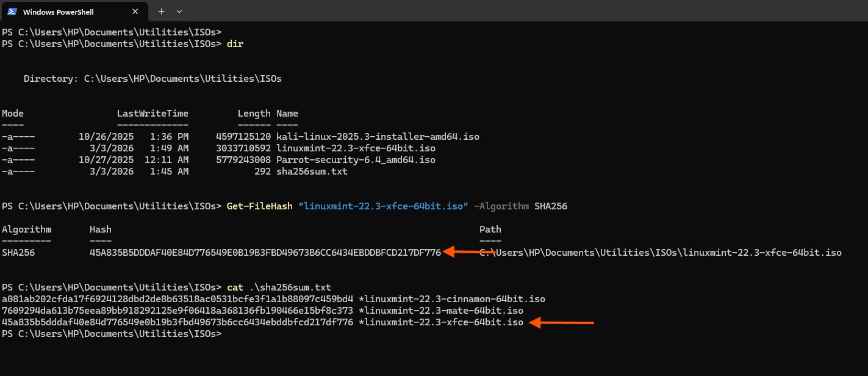Screen dimensions: 868x376
Task: Click the typed 'dir' command
Action: click(235, 44)
